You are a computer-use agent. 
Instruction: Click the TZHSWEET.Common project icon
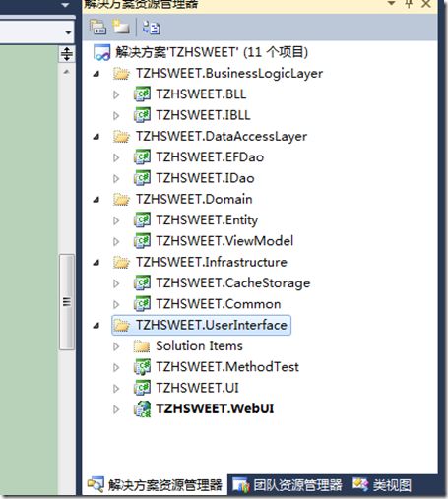tap(142, 304)
